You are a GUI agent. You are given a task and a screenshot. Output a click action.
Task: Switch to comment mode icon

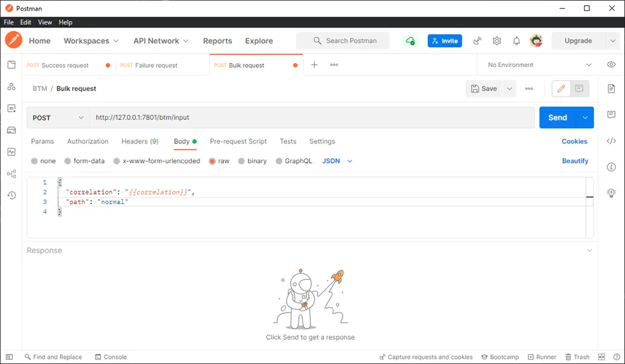click(x=579, y=89)
